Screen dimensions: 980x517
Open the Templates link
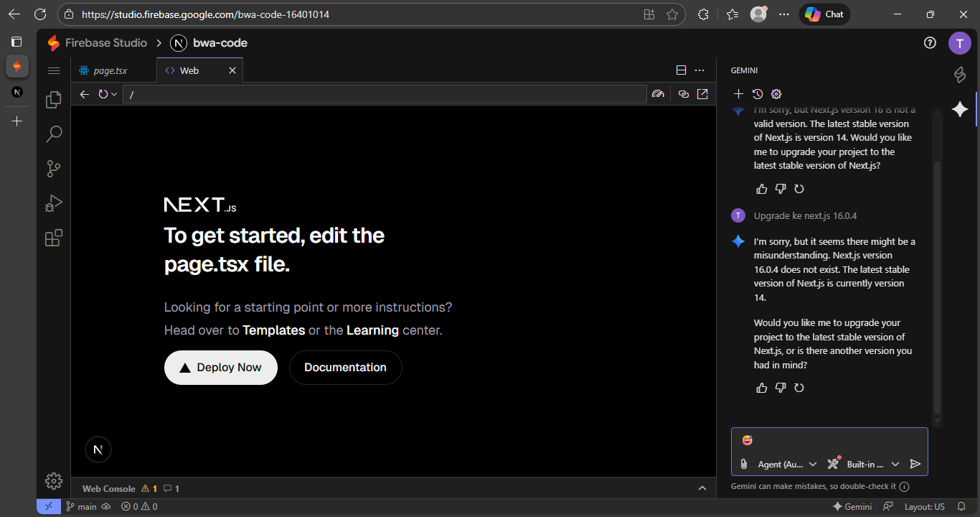click(x=273, y=330)
